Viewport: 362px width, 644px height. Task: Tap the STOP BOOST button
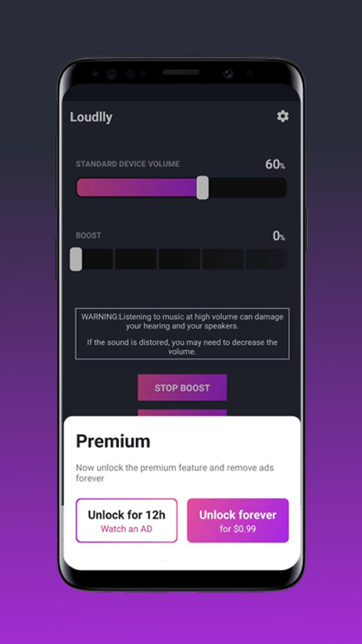[x=182, y=387]
